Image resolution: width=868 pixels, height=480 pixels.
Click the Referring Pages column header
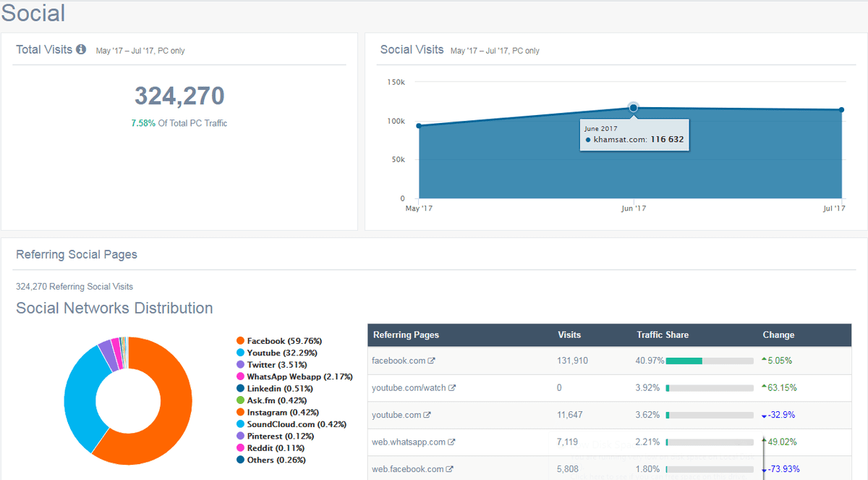pos(406,335)
